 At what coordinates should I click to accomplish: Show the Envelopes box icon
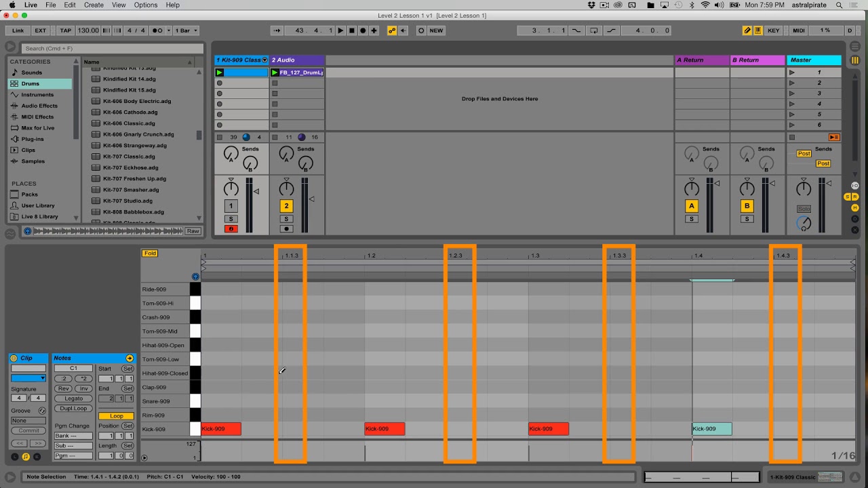point(36,457)
